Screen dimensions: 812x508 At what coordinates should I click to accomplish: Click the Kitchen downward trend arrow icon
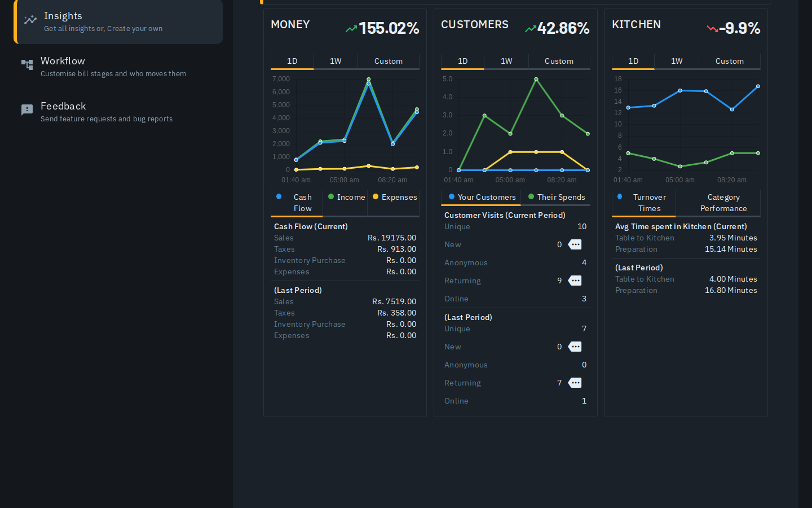click(x=712, y=28)
